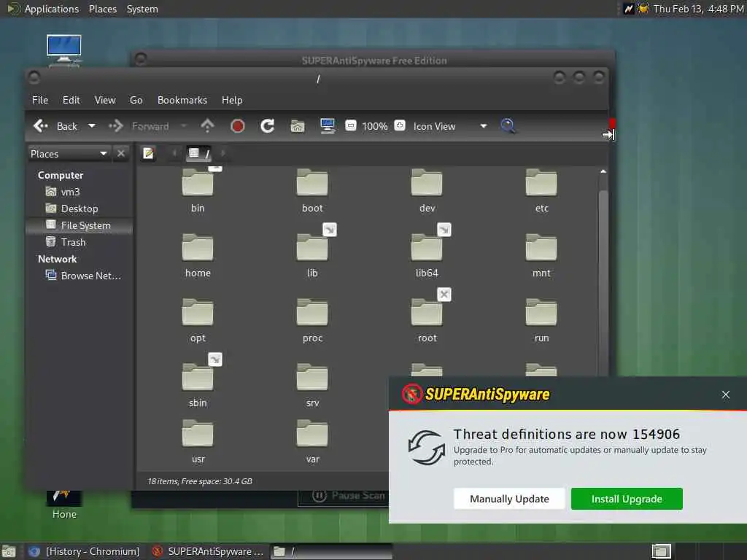The width and height of the screenshot is (747, 560).
Task: Click the cat-face tray icon in top panel
Action: (643, 9)
